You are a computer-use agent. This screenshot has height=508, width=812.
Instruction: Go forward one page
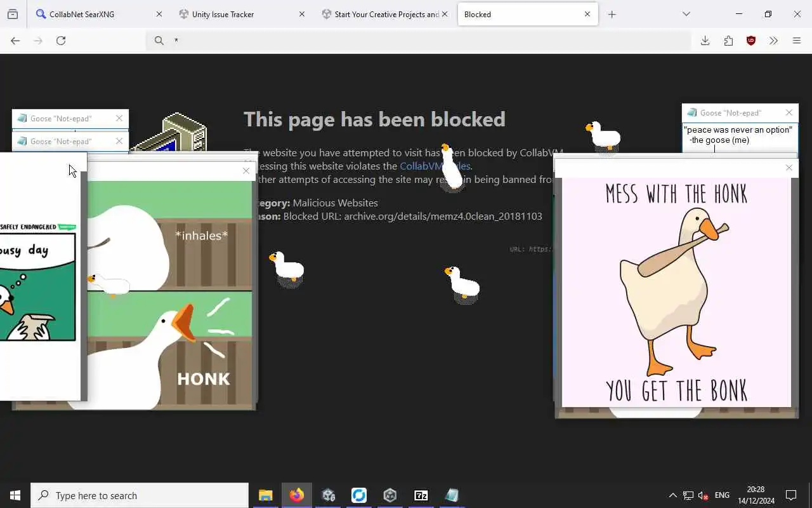point(38,41)
